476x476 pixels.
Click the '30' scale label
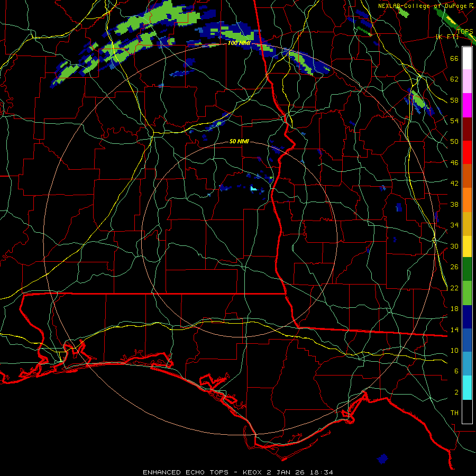pyautogui.click(x=454, y=246)
